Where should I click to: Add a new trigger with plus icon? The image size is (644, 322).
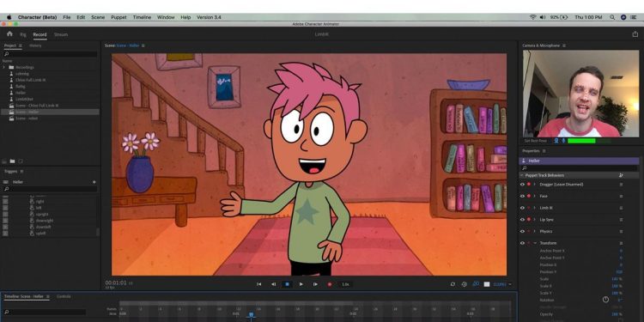[94, 182]
